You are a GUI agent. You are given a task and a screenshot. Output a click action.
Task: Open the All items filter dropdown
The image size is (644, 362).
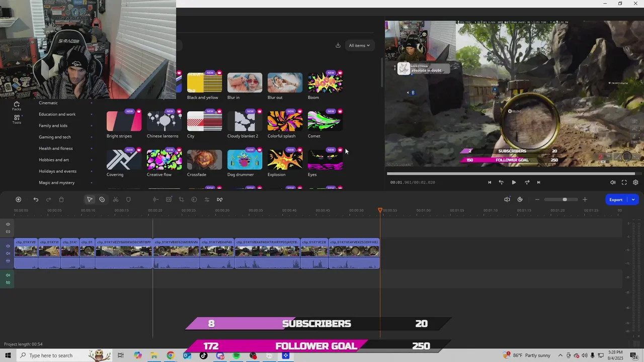[x=359, y=45]
